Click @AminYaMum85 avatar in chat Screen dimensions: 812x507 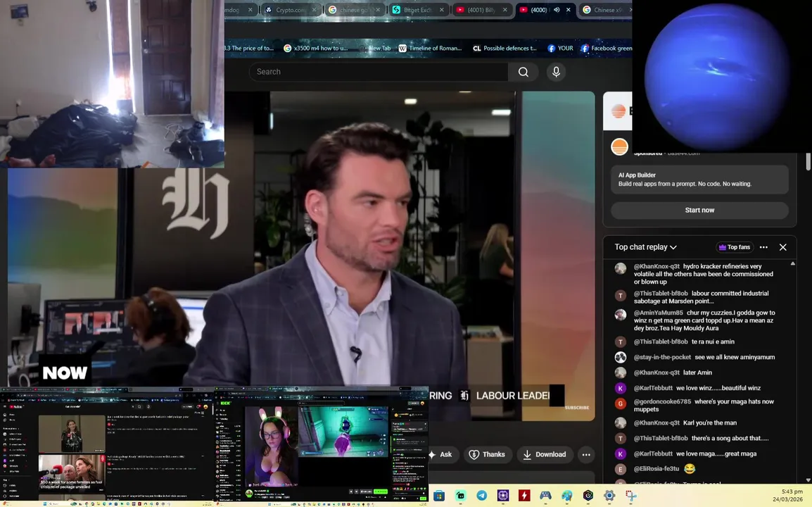coord(621,315)
